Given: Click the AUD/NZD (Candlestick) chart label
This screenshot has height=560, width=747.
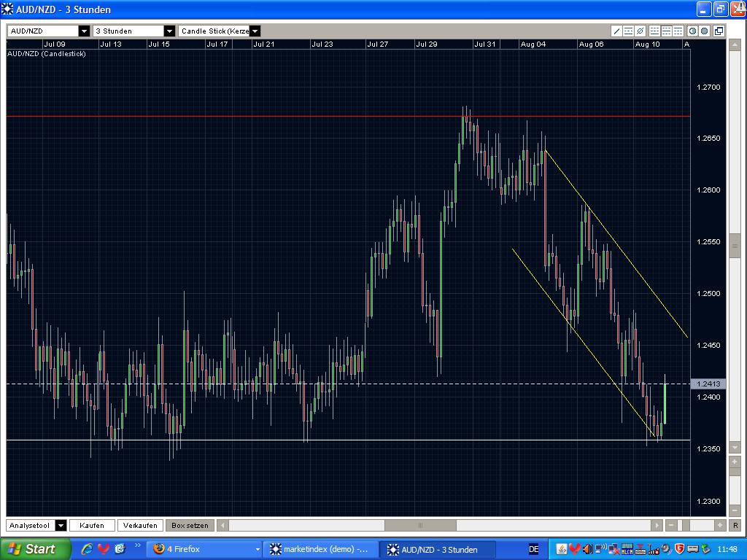Looking at the screenshot, I should point(46,54).
